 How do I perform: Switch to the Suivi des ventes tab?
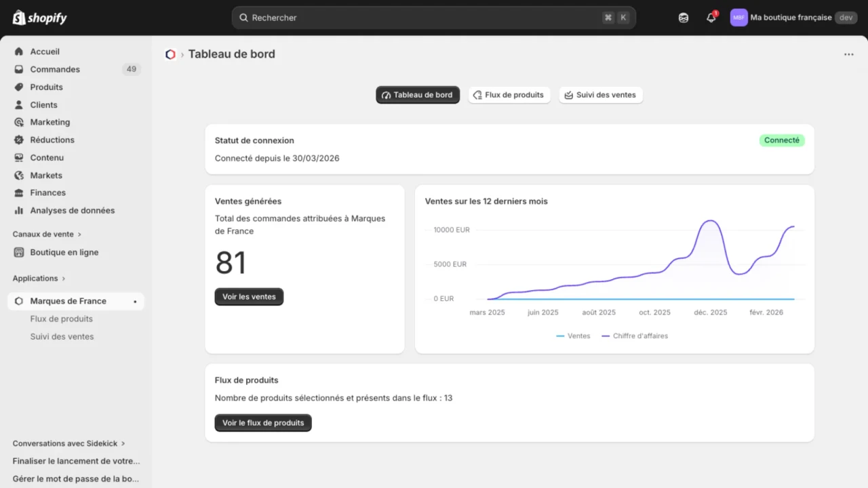(x=601, y=95)
